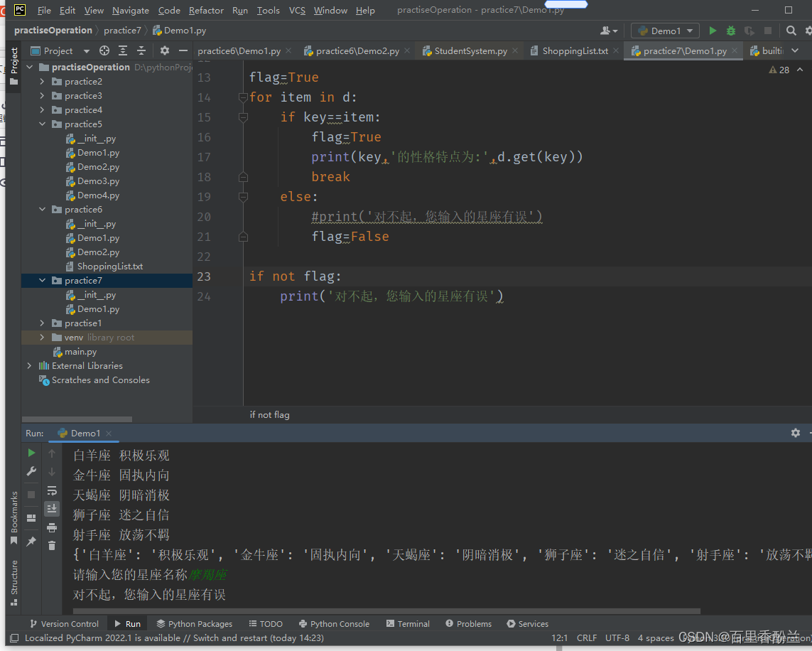812x651 pixels.
Task: Expand venv library root folder
Action: (x=42, y=337)
